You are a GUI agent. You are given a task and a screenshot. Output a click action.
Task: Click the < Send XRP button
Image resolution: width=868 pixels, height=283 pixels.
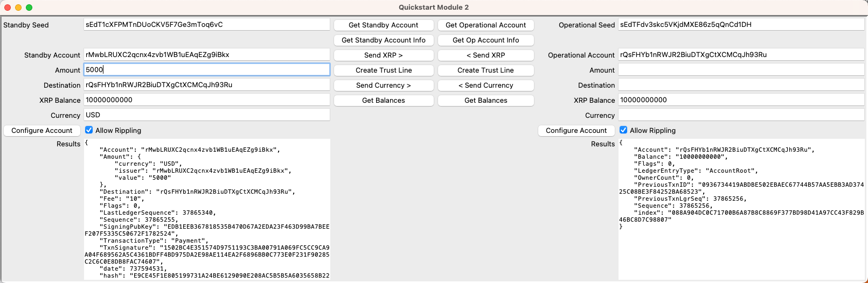(x=485, y=55)
